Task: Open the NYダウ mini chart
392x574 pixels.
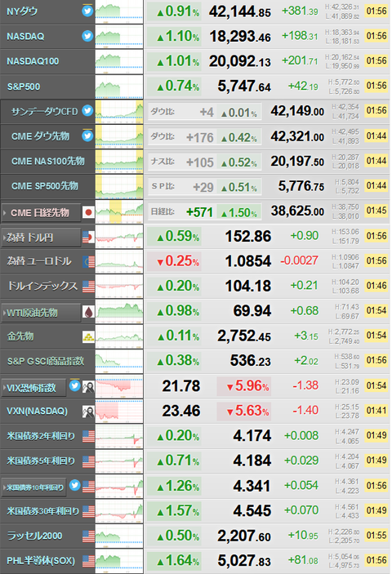Action: click(119, 11)
